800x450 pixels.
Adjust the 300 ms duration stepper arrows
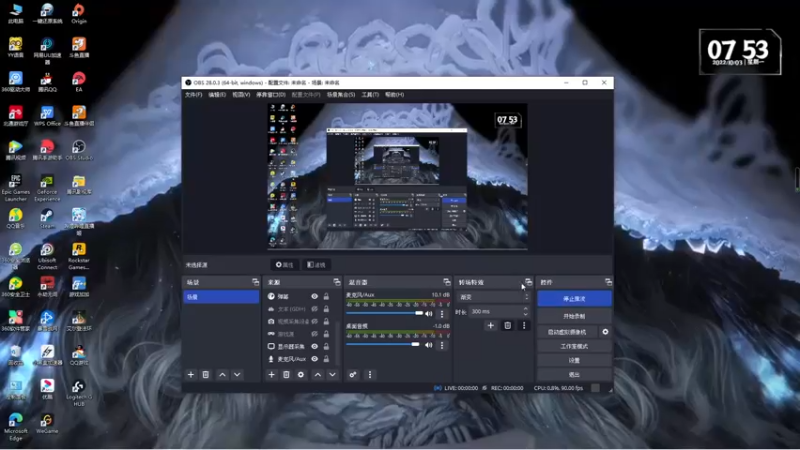pos(526,311)
